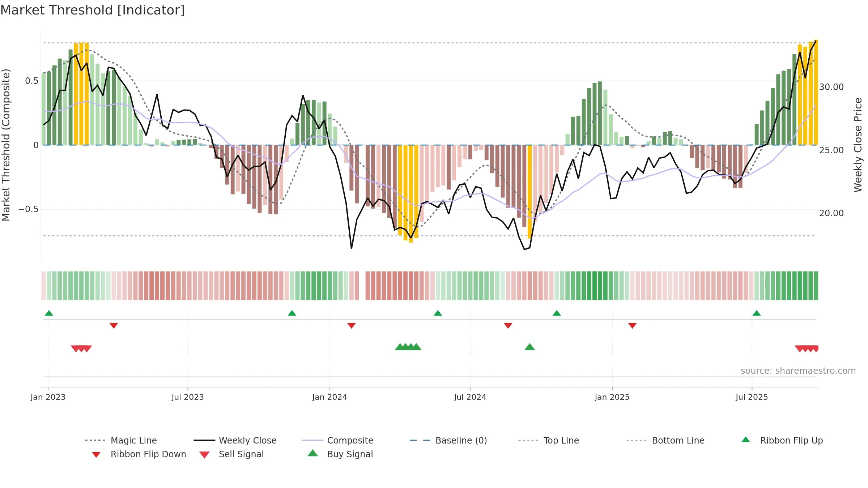Click the red triangle icon beside Sell Signal
Screen dimensions: 868x488
204,455
